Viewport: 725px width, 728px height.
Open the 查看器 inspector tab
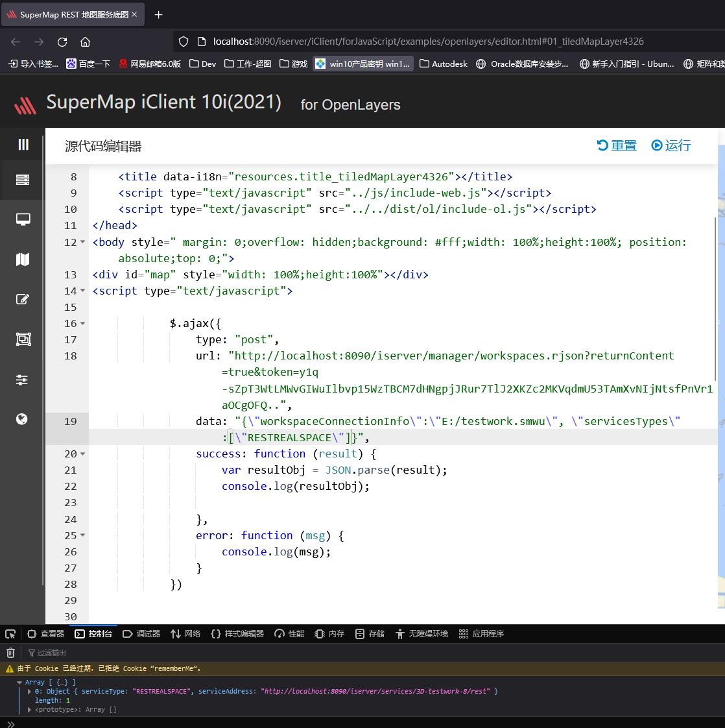click(45, 634)
